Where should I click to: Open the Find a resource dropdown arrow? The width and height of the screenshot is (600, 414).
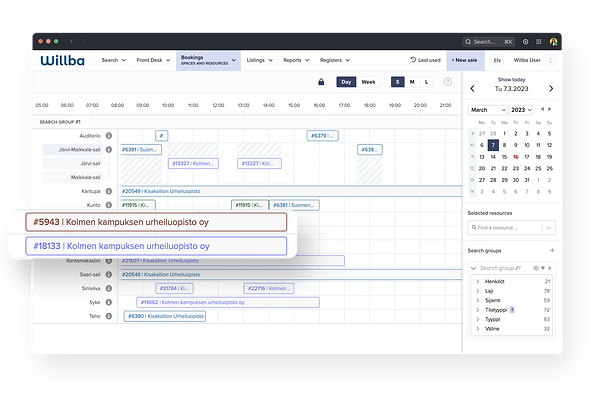click(x=548, y=228)
